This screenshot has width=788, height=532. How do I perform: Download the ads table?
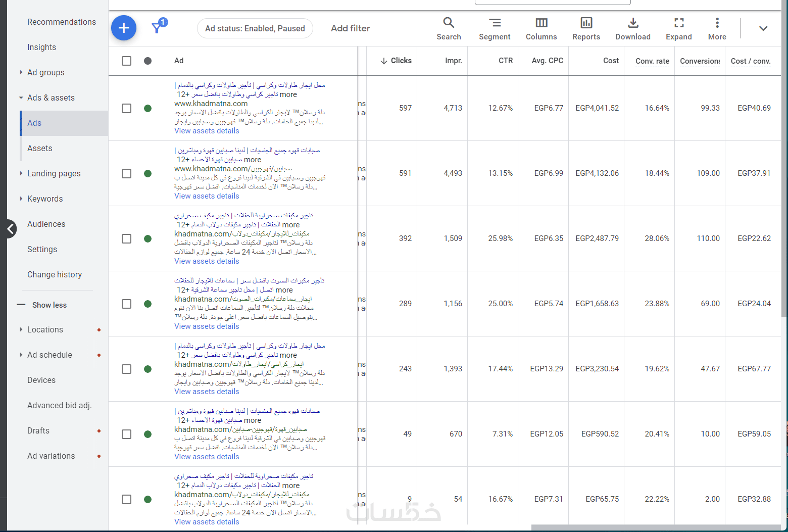633,28
